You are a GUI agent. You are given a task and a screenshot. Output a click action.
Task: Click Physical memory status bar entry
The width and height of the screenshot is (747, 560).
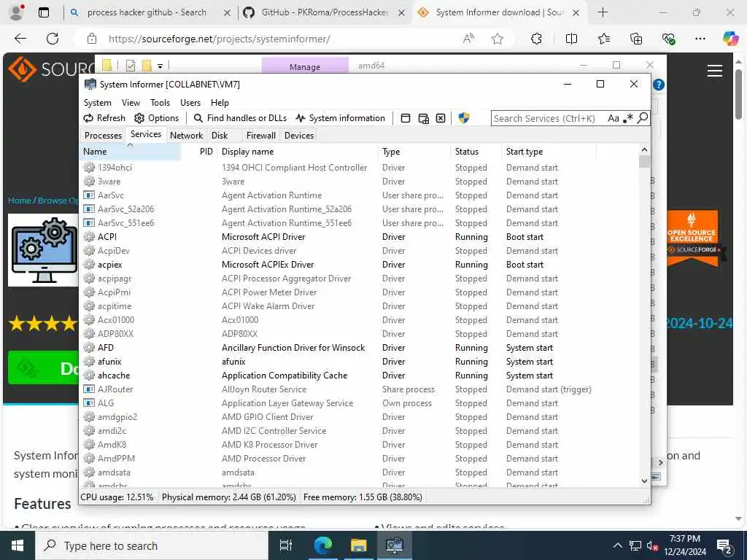[229, 497]
